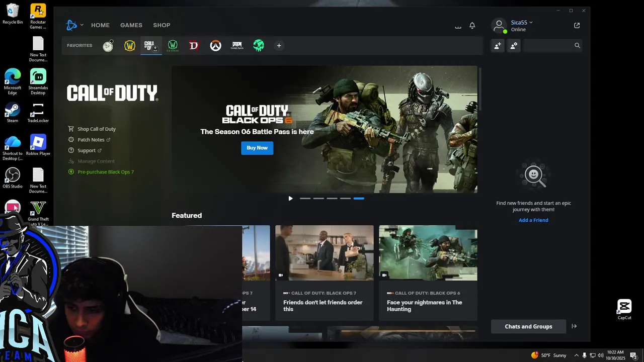Select the Call of Duty favorite tab
The width and height of the screenshot is (644, 362).
click(151, 46)
